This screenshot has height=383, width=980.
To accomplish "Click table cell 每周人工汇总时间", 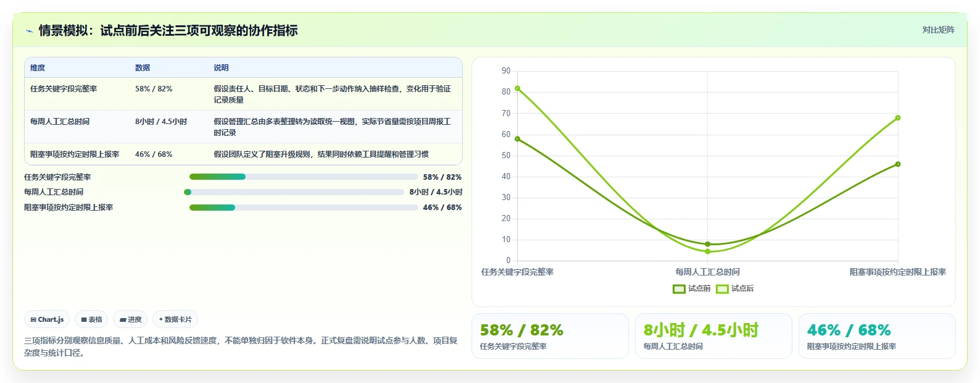I will click(60, 122).
